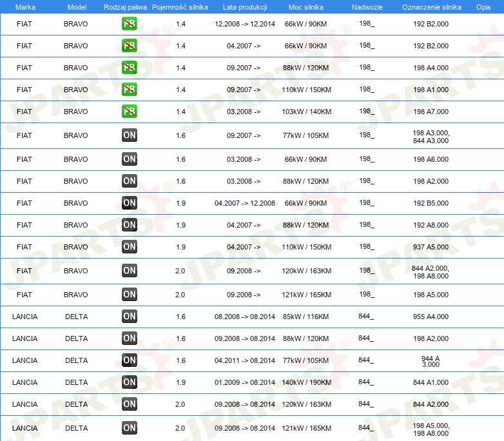This screenshot has height=441, width=504.
Task: Select date 03.2008 -> in the 198 A6.000 row
Action: (x=244, y=159)
